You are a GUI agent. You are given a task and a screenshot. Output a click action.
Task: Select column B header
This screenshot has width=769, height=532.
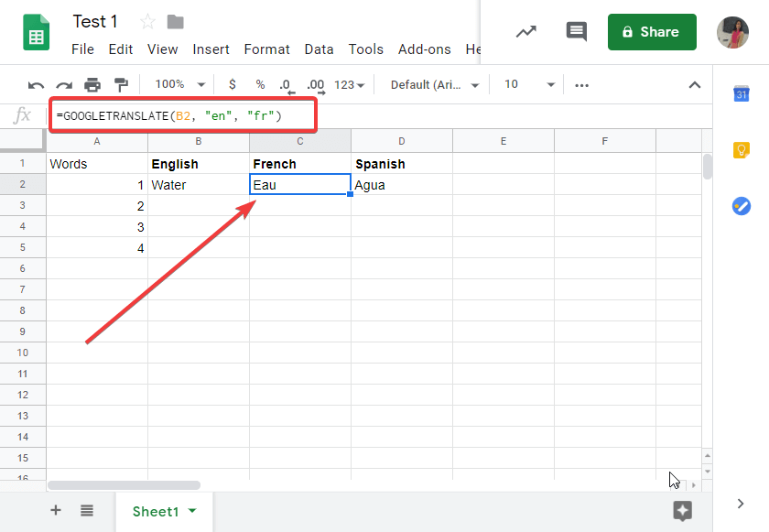pos(199,141)
